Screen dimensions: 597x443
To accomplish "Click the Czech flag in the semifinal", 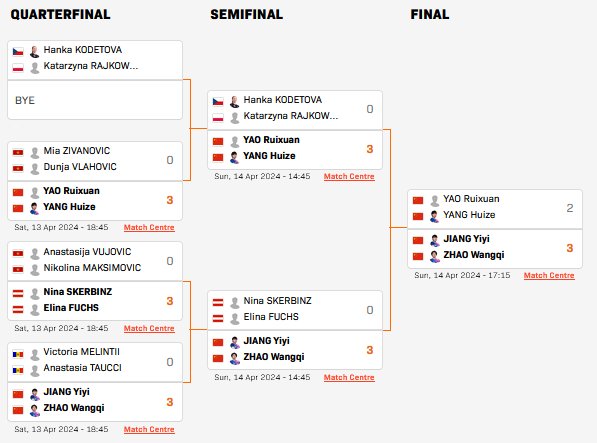I will pos(218,102).
